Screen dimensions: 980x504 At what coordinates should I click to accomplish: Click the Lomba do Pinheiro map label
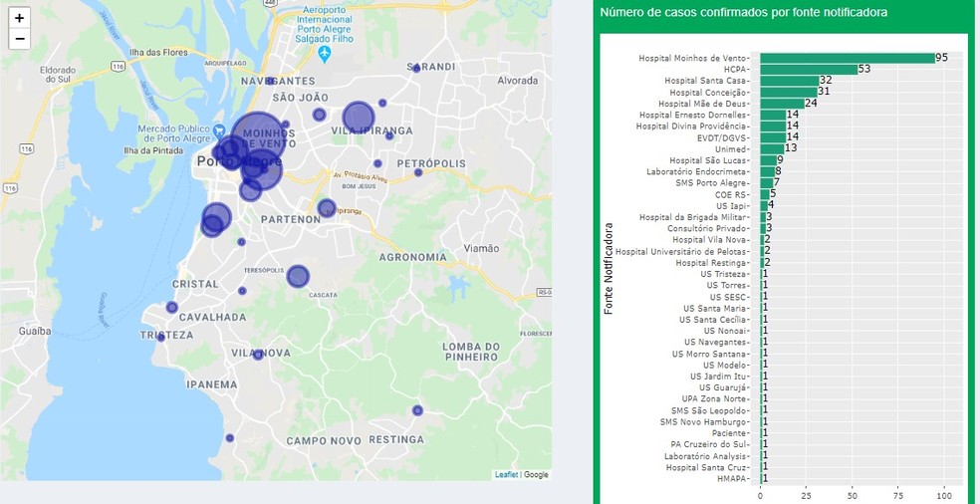(x=471, y=352)
